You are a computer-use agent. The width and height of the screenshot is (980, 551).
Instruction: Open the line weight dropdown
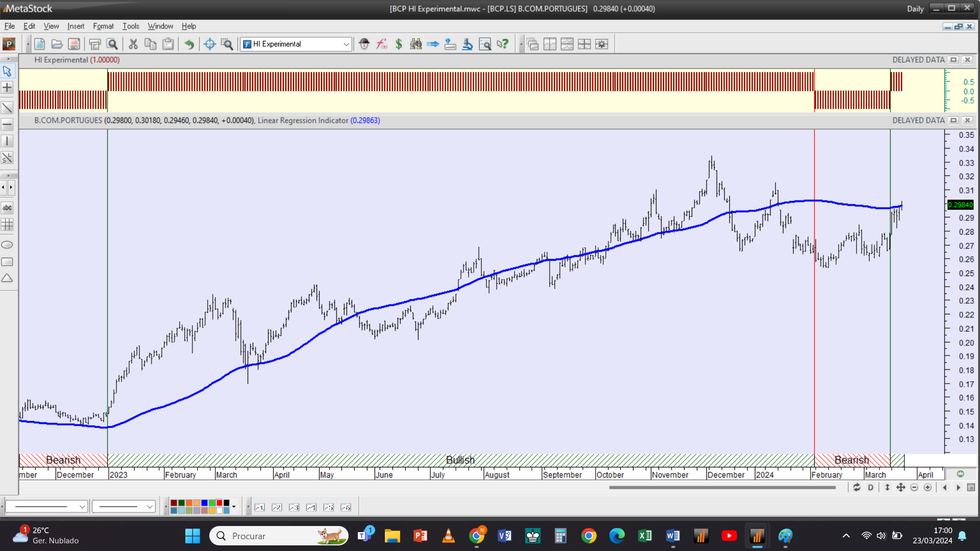124,507
